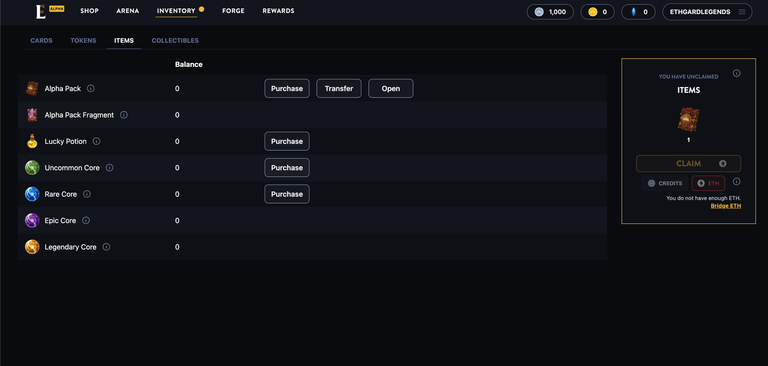Click the info icon next to Legendary Core
The image size is (768, 366).
(x=106, y=247)
